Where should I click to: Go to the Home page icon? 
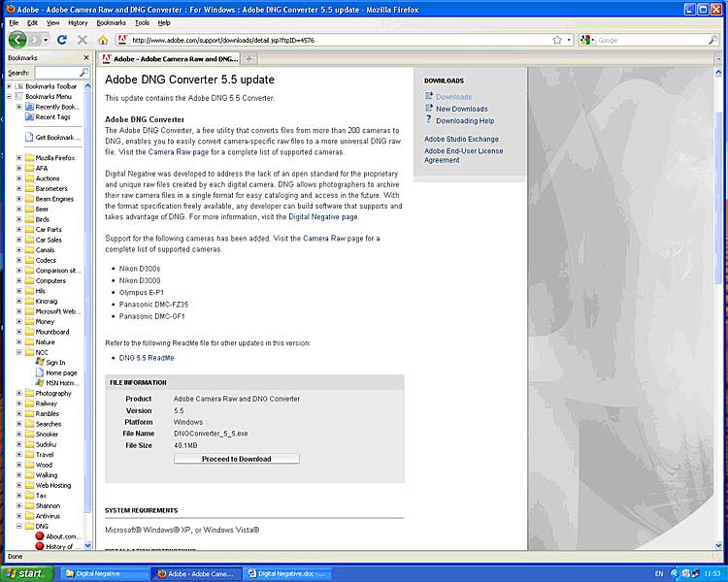tap(103, 40)
